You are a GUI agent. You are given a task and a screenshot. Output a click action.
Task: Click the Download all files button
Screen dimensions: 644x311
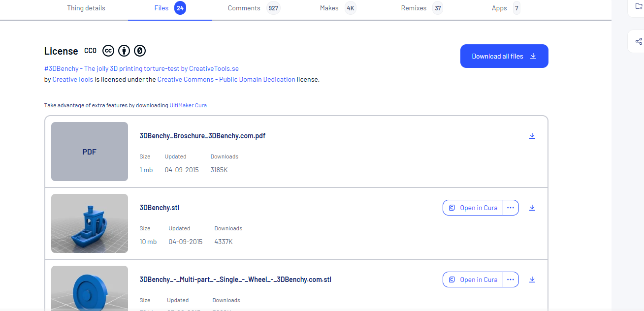click(x=504, y=56)
